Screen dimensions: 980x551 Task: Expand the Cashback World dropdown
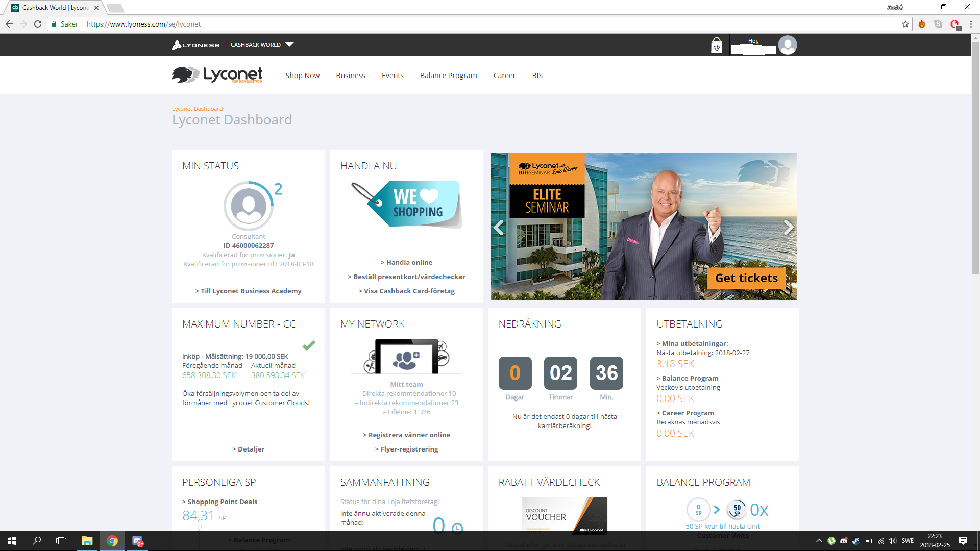[262, 45]
